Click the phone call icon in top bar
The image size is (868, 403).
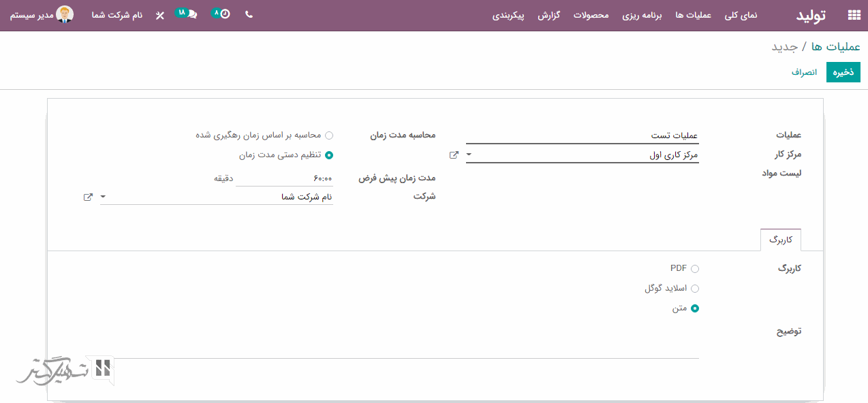pyautogui.click(x=249, y=14)
